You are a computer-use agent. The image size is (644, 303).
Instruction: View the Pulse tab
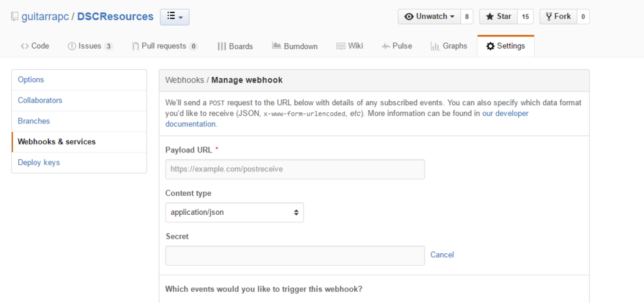(x=397, y=46)
